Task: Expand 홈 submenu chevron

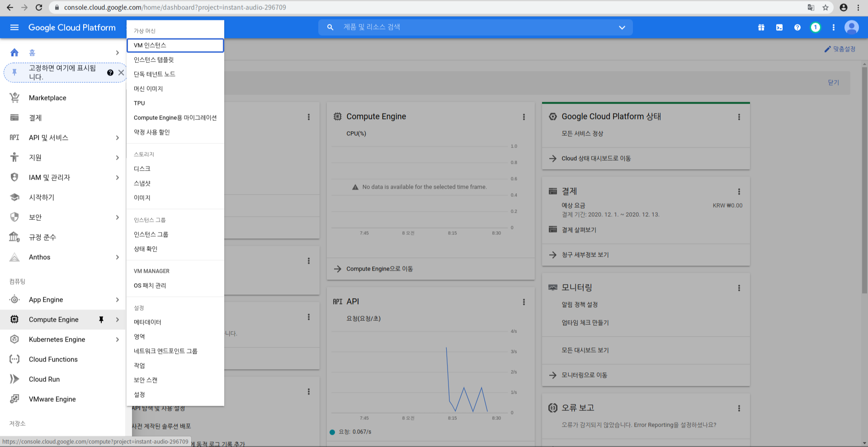Action: click(x=118, y=52)
